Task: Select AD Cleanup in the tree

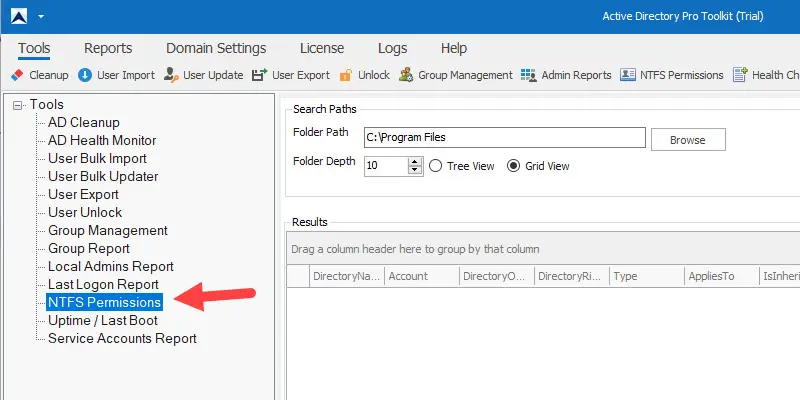Action: coord(84,122)
